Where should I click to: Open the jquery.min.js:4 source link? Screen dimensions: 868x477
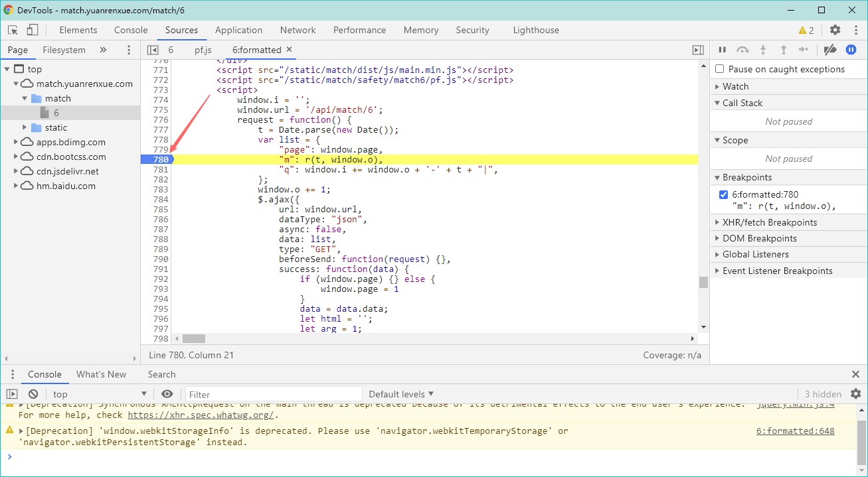tap(796, 404)
